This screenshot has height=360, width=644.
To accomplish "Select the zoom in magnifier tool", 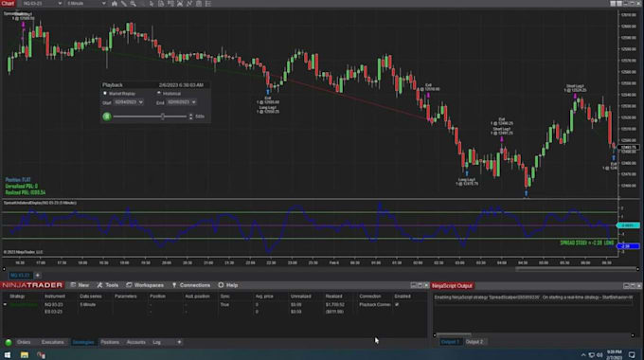I will [x=134, y=3].
